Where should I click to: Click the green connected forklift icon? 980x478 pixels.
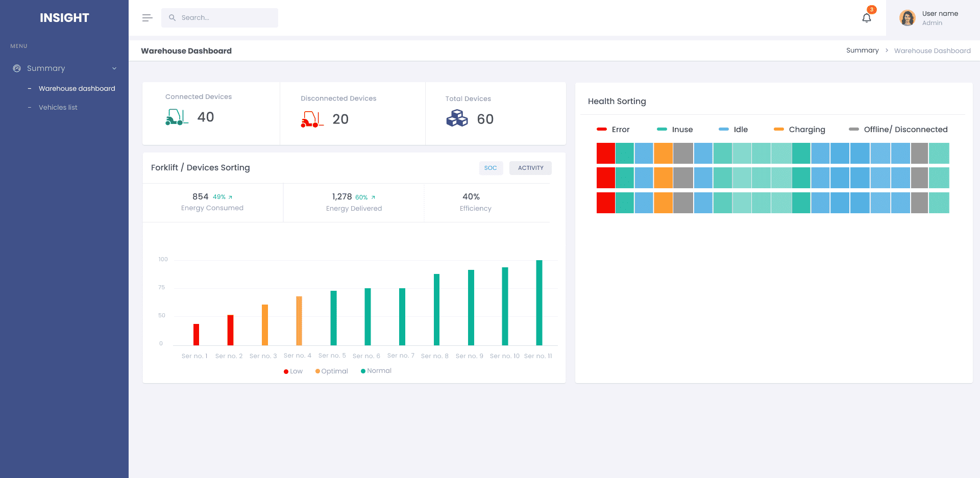(x=177, y=117)
